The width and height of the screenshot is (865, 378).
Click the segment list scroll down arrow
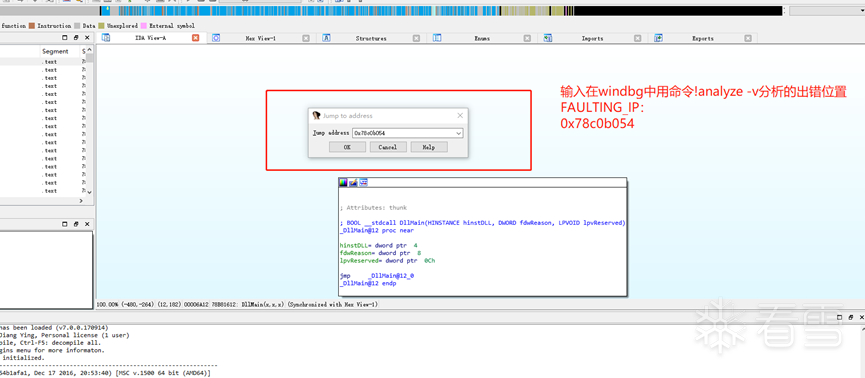89,192
